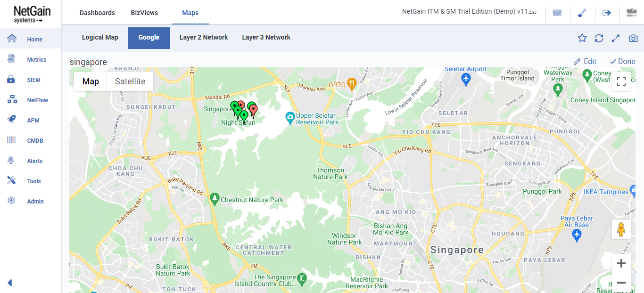Click the Seletar Airport marker
The image size is (644, 293).
(x=466, y=78)
